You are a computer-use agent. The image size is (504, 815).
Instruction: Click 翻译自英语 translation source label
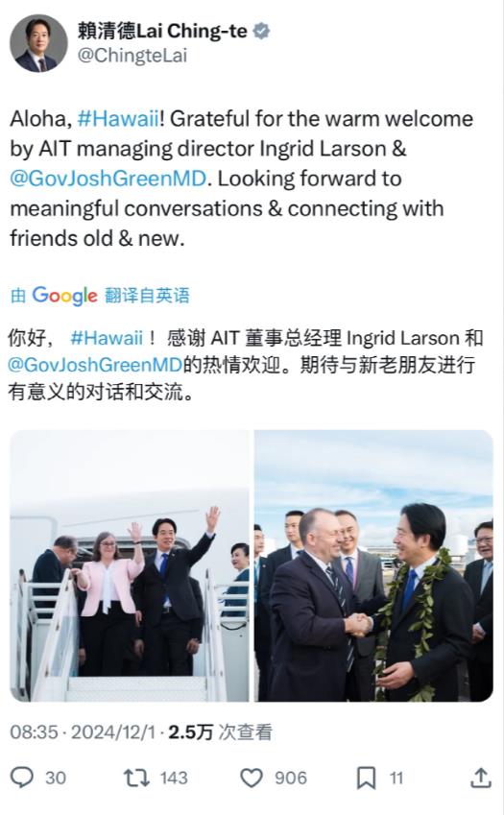147,296
